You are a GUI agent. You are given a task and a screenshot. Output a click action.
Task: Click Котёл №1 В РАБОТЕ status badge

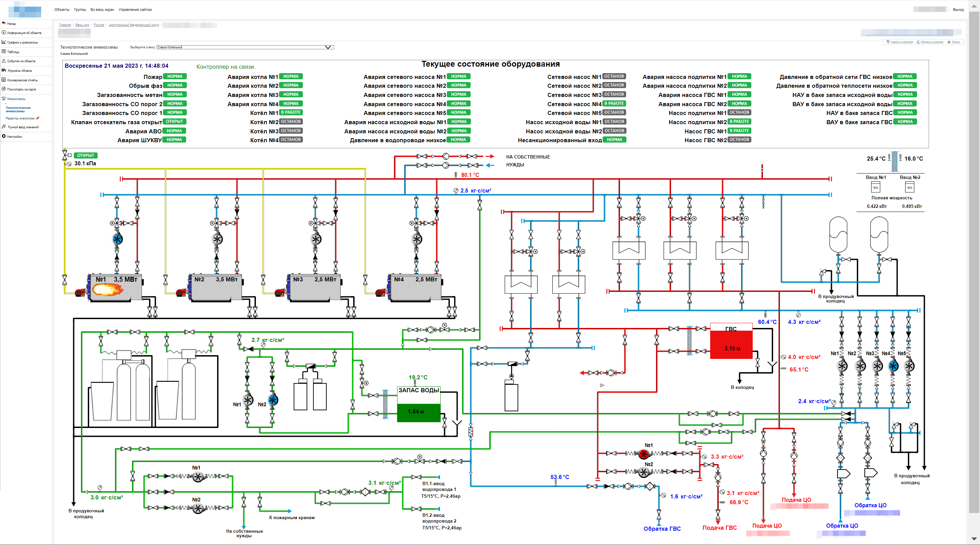(291, 113)
